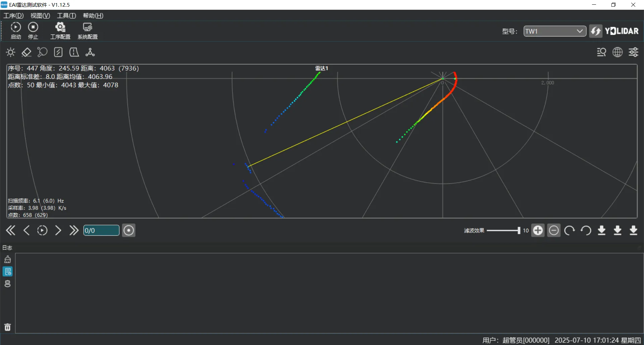Screen dimensions: 644x345
Task: Skip to the last frame with the double-right arrow
Action: 74,230
